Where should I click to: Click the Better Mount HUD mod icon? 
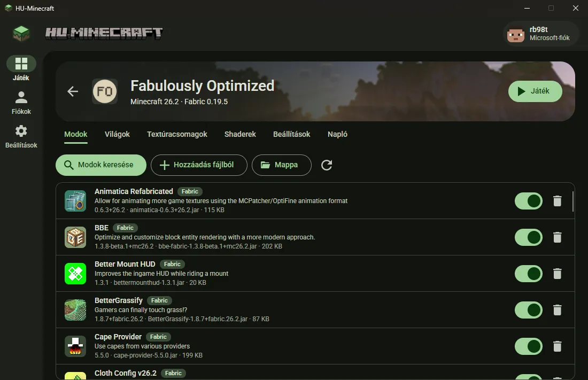click(x=75, y=274)
